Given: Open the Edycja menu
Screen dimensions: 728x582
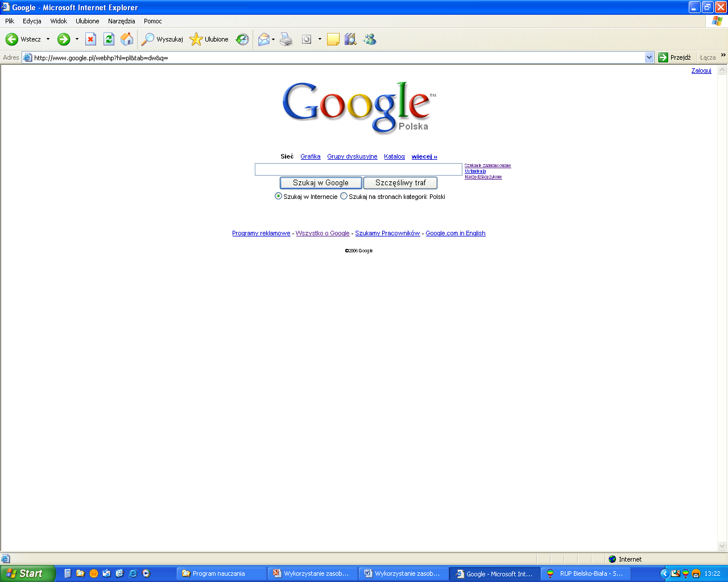Looking at the screenshot, I should point(32,21).
